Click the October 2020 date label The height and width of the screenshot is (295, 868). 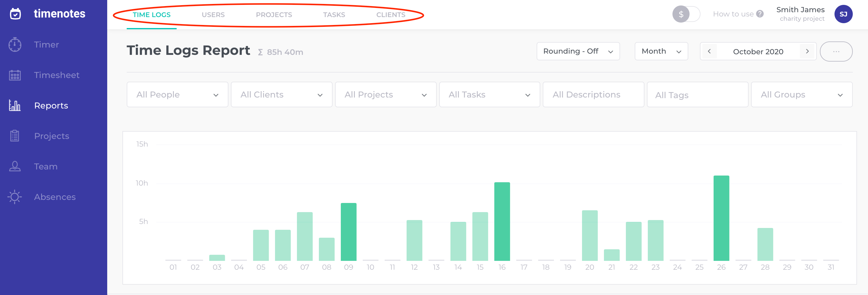pos(758,52)
